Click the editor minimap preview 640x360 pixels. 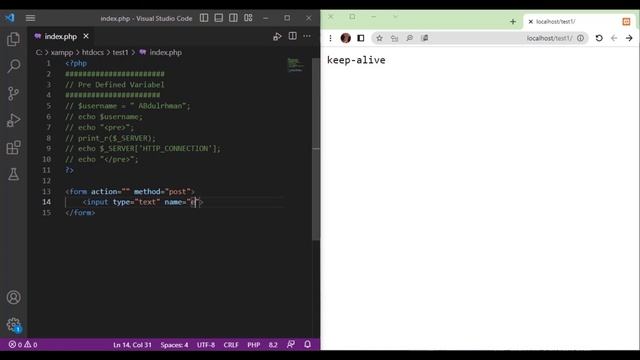295,65
